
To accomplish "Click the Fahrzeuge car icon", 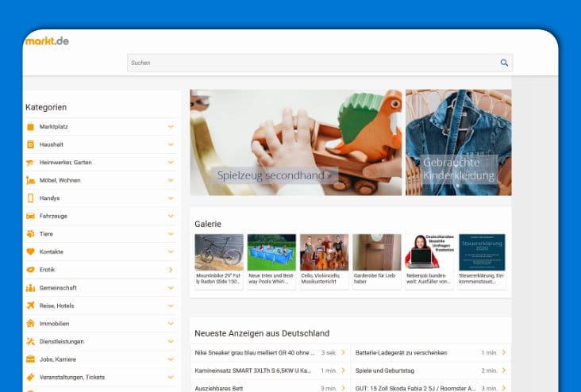I will click(x=30, y=216).
